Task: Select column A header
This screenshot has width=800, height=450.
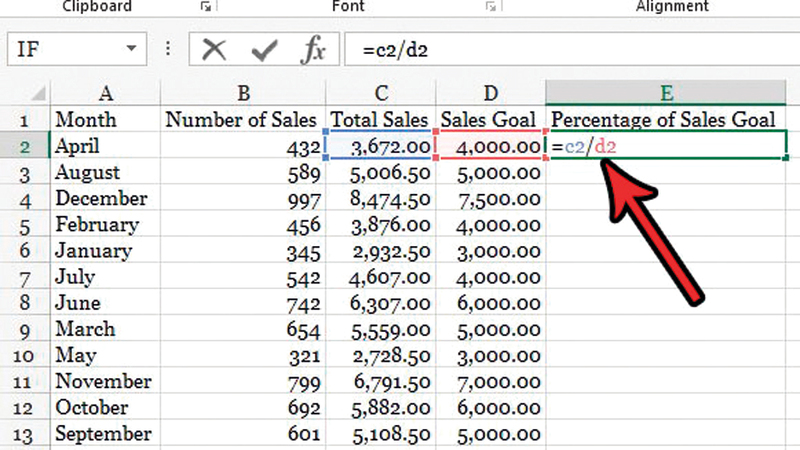Action: [x=104, y=93]
